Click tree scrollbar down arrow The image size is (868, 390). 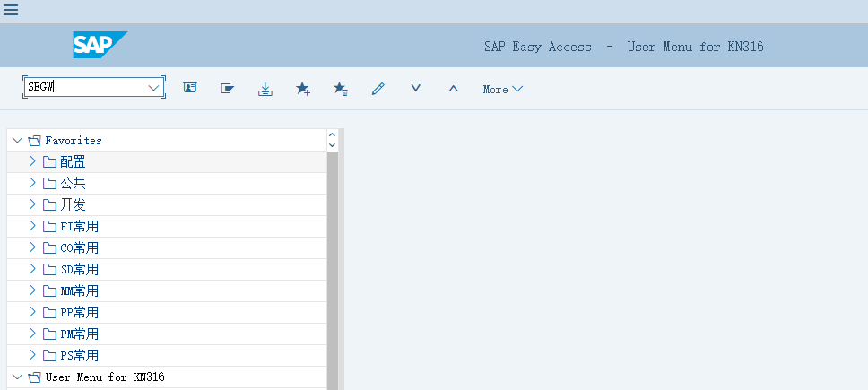click(332, 145)
